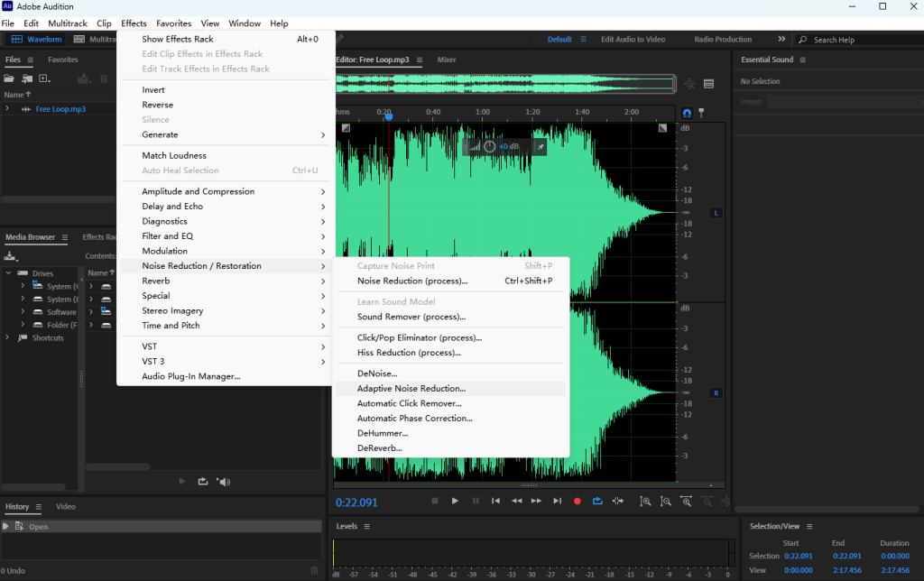This screenshot has height=581, width=924.
Task: Open the Amplitude and Compression submenu
Action: [x=225, y=191]
